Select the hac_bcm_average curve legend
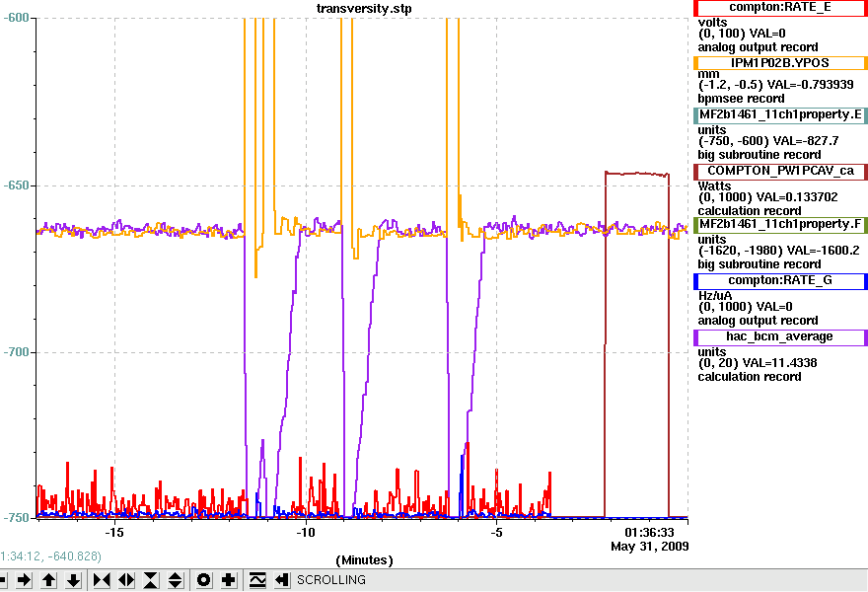Viewport: 868px width, 592px height. pyautogui.click(x=780, y=337)
